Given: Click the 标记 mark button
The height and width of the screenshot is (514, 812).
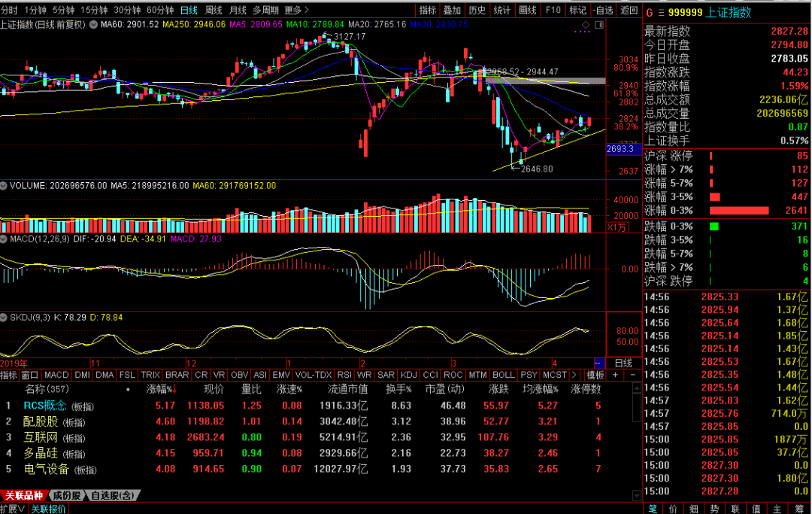Looking at the screenshot, I should 578,10.
